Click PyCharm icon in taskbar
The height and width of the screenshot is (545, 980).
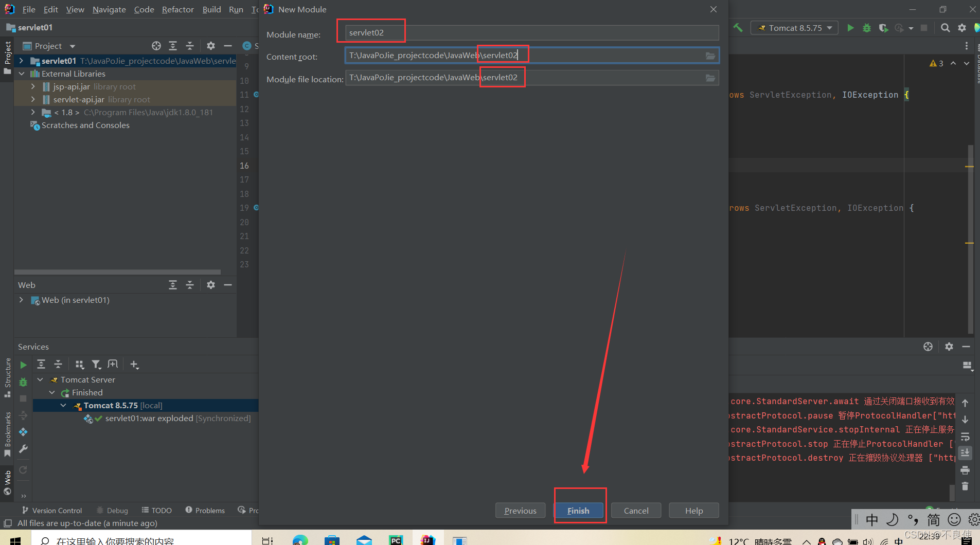pyautogui.click(x=396, y=540)
